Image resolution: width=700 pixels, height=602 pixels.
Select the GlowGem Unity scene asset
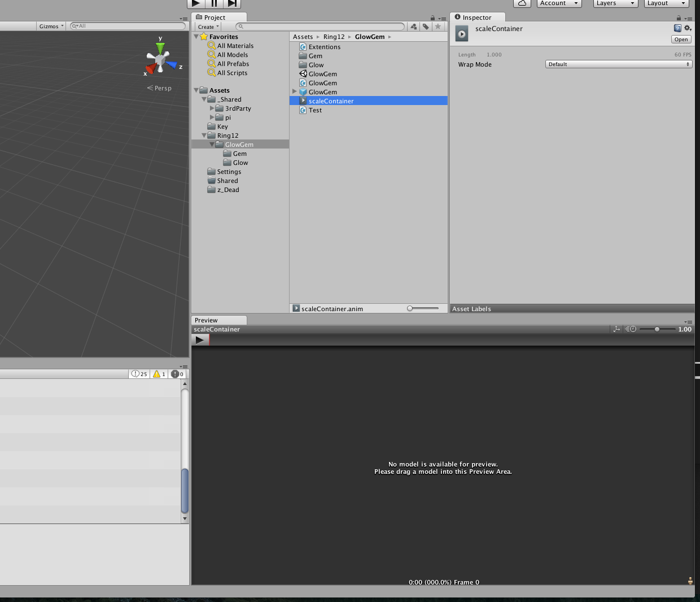click(323, 74)
